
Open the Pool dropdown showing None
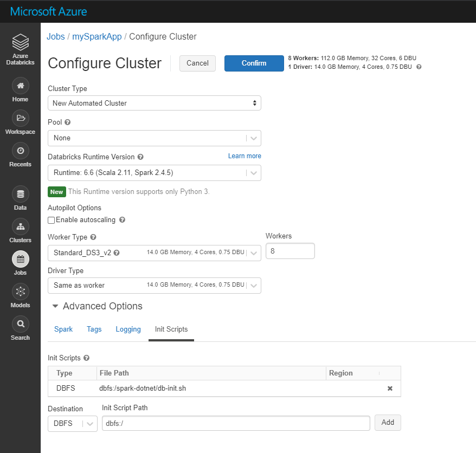(x=154, y=138)
